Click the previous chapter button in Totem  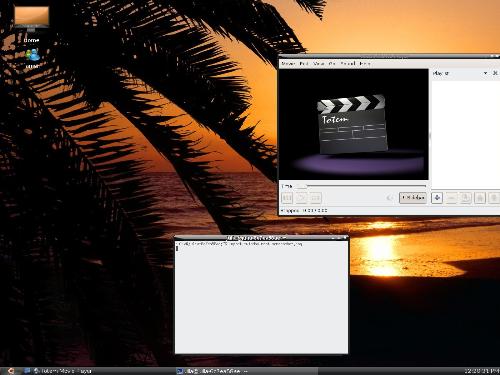coord(287,198)
